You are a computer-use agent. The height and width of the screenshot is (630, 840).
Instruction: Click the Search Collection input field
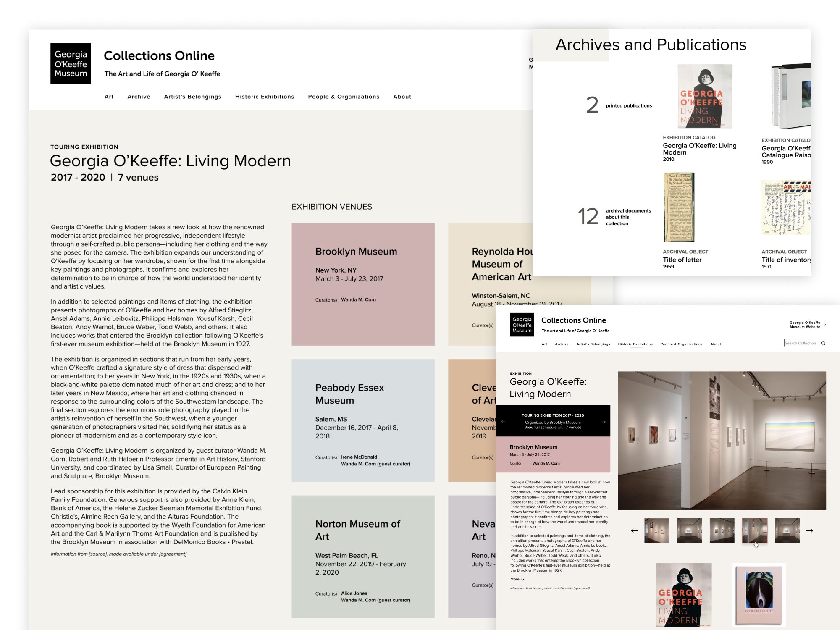tap(801, 343)
